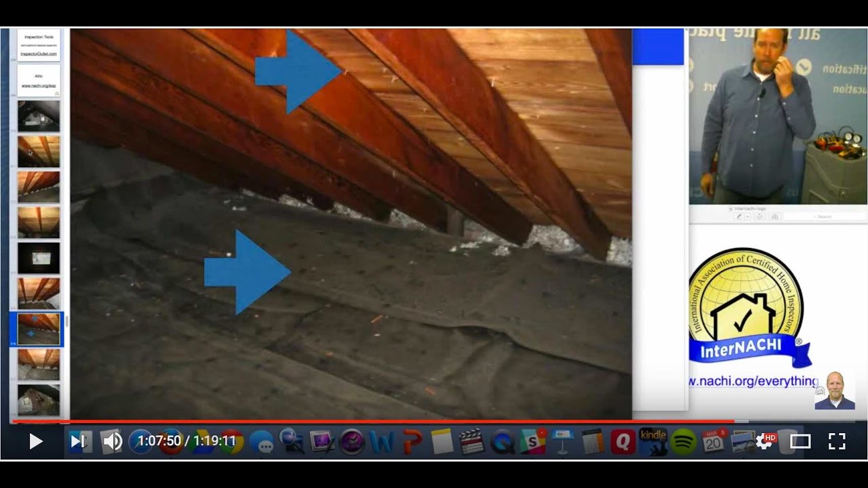This screenshot has width=868, height=488.
Task: Open the purple round app in Dock
Action: click(352, 443)
